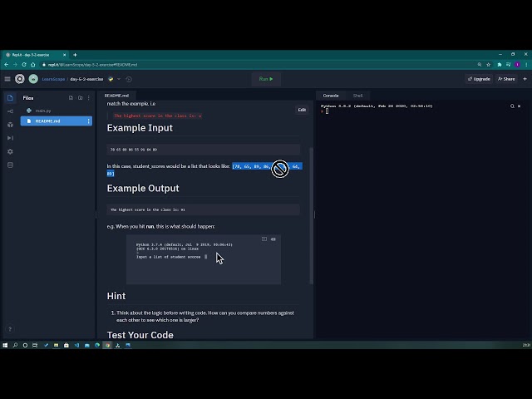The height and width of the screenshot is (399, 532).
Task: Open the history playback icon
Action: click(x=129, y=79)
